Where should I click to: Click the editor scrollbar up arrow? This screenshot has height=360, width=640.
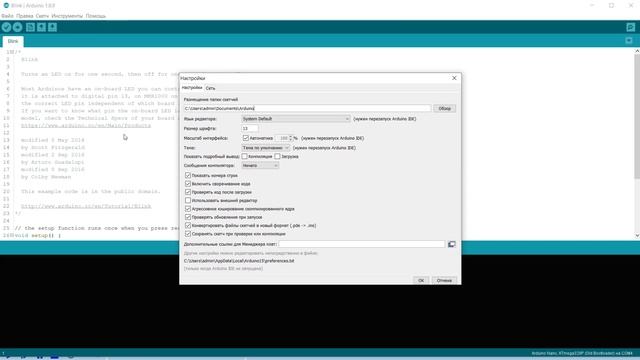[637, 51]
